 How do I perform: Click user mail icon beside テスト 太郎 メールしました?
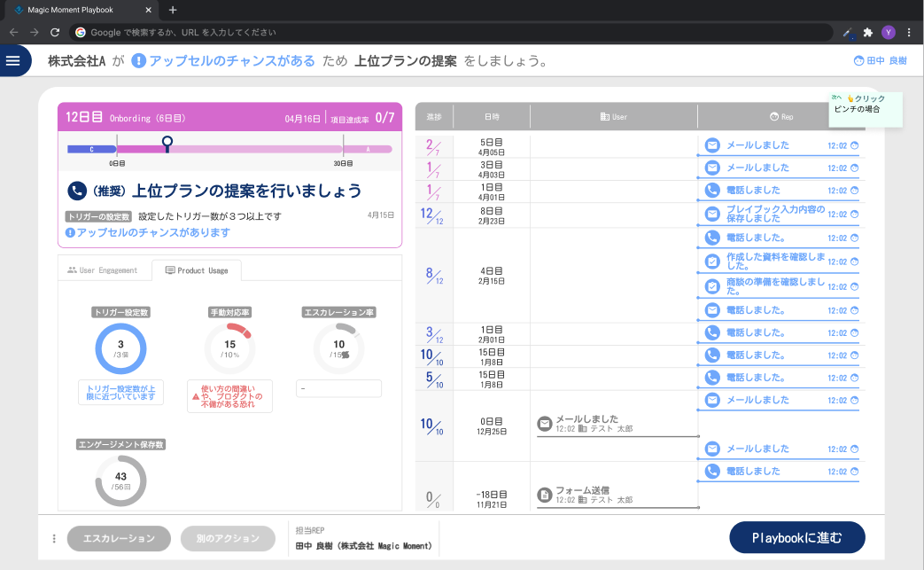coord(545,423)
